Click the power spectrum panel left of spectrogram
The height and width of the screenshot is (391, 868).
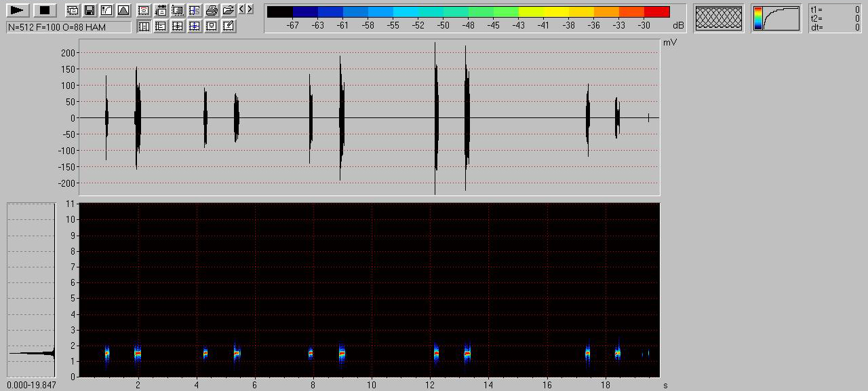pos(31,290)
